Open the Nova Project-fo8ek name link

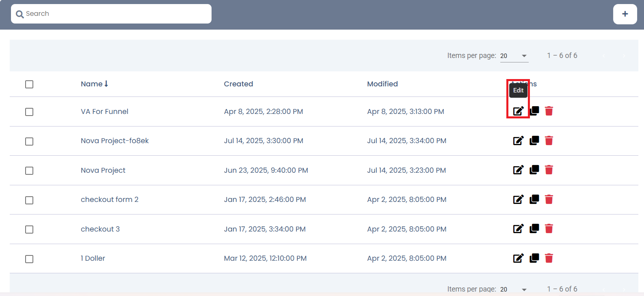pos(115,141)
